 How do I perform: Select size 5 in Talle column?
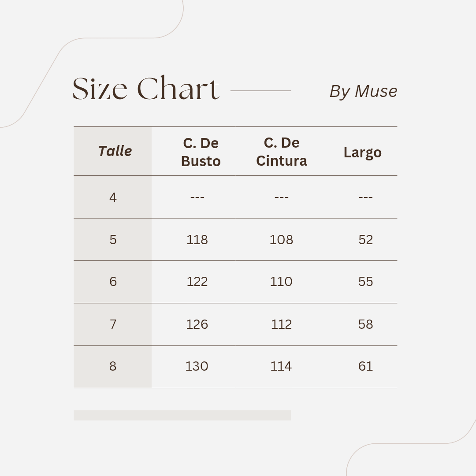[113, 239]
